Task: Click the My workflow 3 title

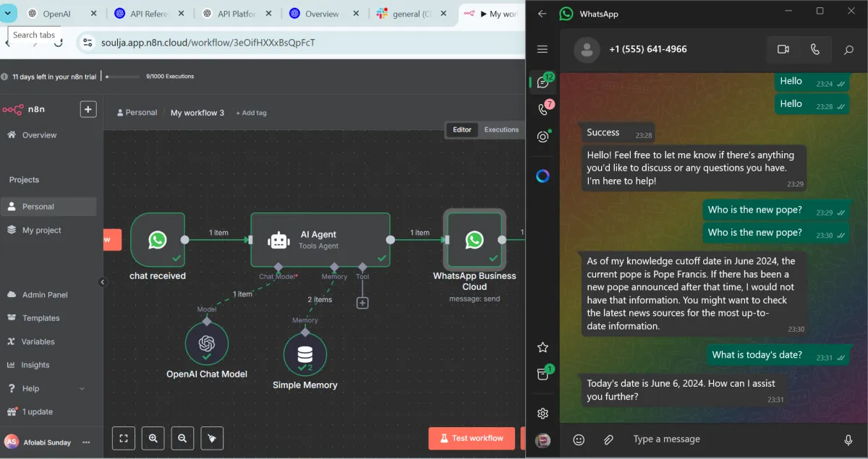Action: point(197,113)
